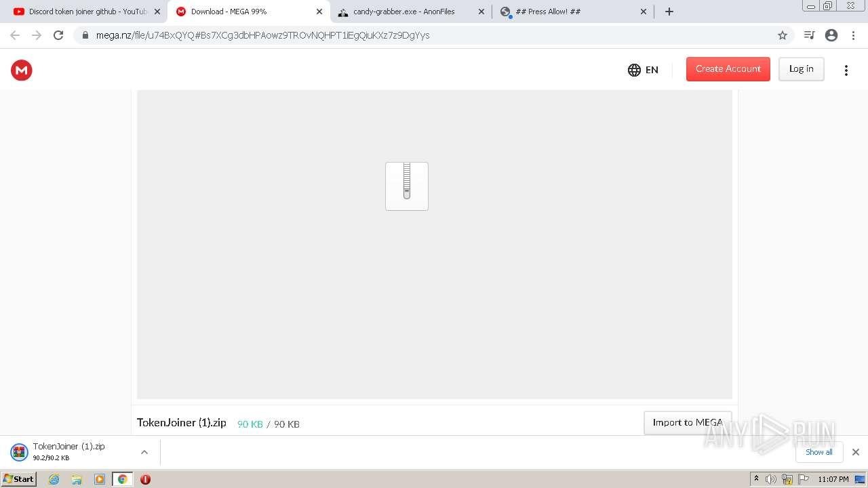Click the 90 KB / 90 KB progress text
The image size is (868, 488).
269,424
